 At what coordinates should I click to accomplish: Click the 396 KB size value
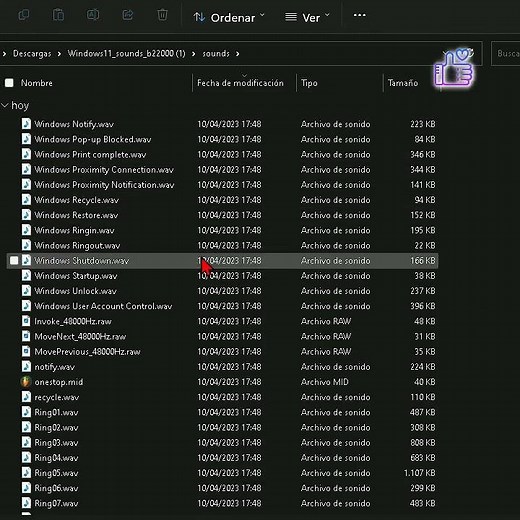pos(423,306)
